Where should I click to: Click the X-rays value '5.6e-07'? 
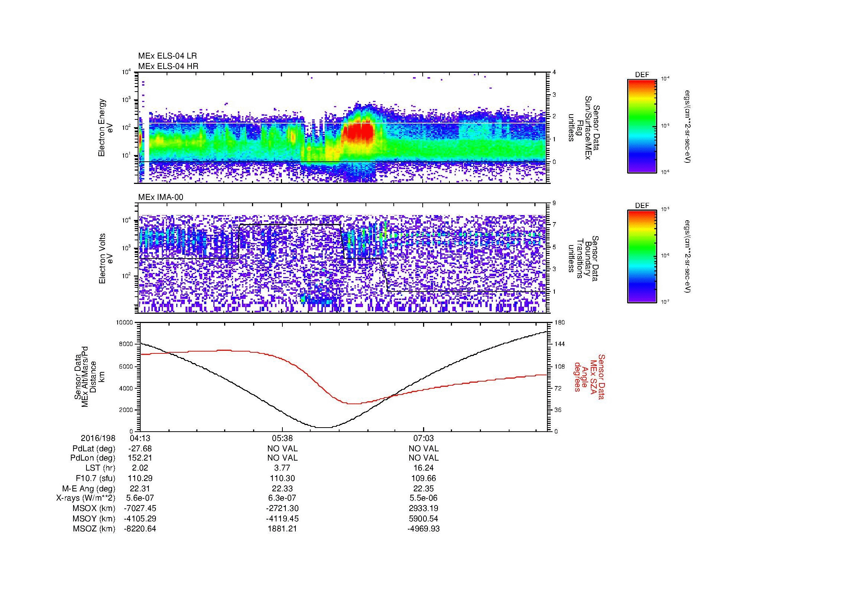click(x=140, y=498)
